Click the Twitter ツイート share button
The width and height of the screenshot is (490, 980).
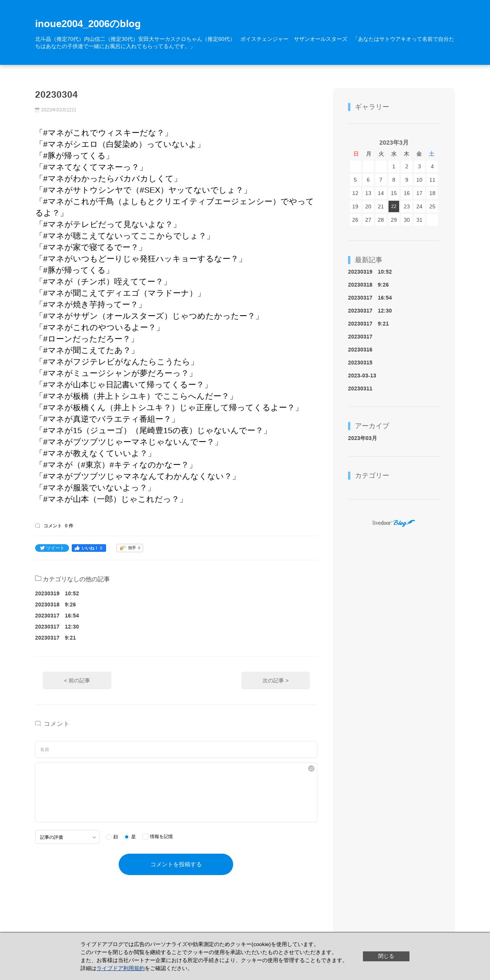click(x=52, y=548)
